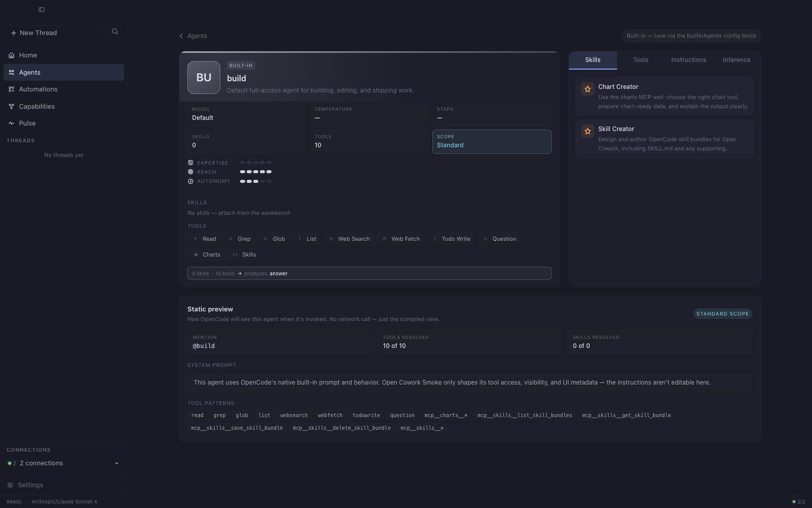Click the Anthropic/Claude Sonnet 4 status entry

coord(64,502)
